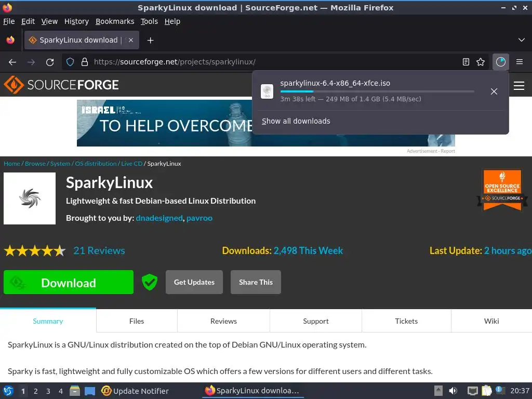Click the System breadcrumb link
Viewport: 532px width, 399px height.
click(x=60, y=164)
